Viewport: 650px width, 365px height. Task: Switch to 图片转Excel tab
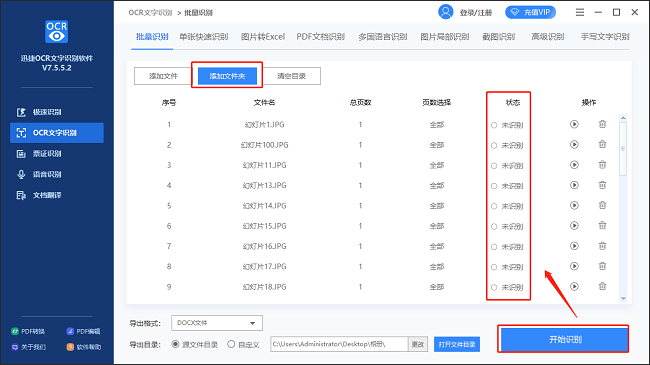(x=263, y=37)
